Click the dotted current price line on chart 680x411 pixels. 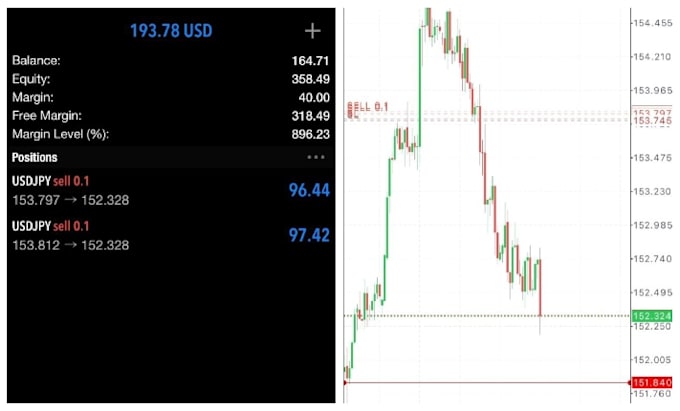486,316
